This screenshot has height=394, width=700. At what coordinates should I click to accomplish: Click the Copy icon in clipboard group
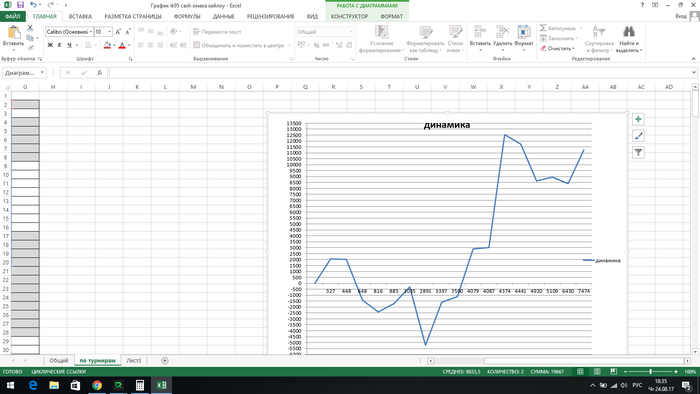click(x=30, y=38)
